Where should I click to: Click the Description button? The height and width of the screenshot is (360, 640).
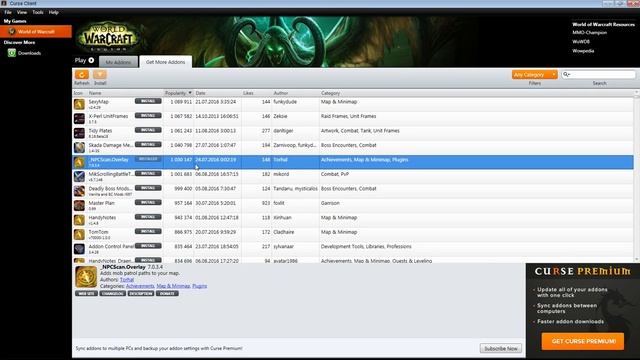[x=141, y=293]
